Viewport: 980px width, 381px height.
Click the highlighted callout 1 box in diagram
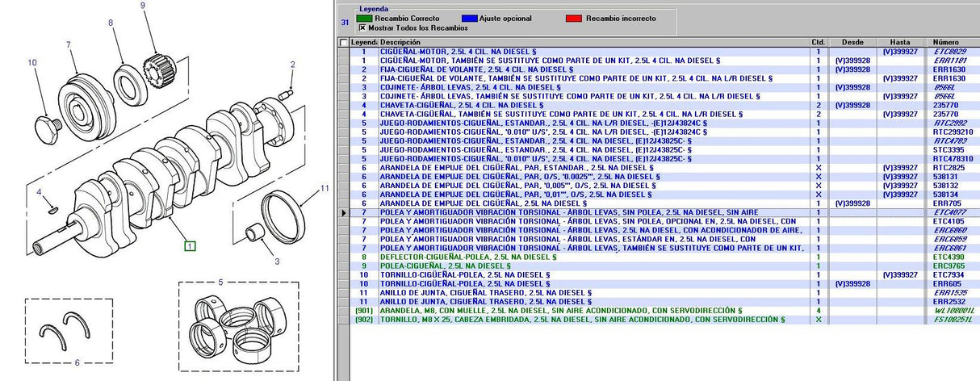[189, 245]
